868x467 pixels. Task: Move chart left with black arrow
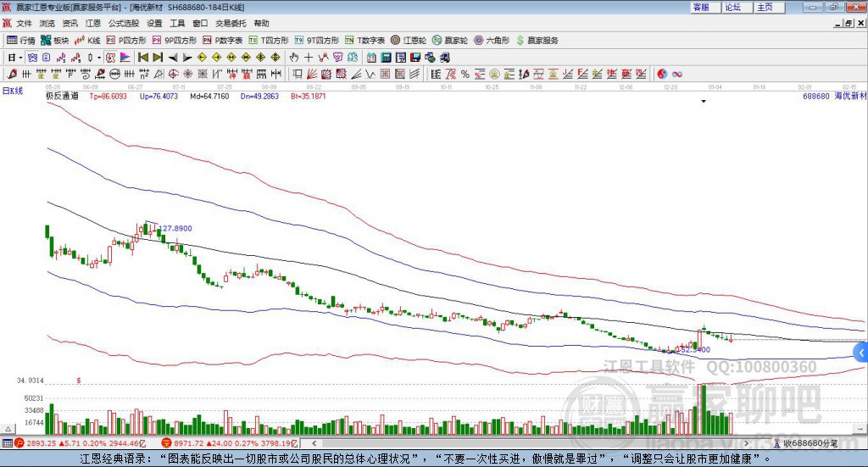pos(173,58)
